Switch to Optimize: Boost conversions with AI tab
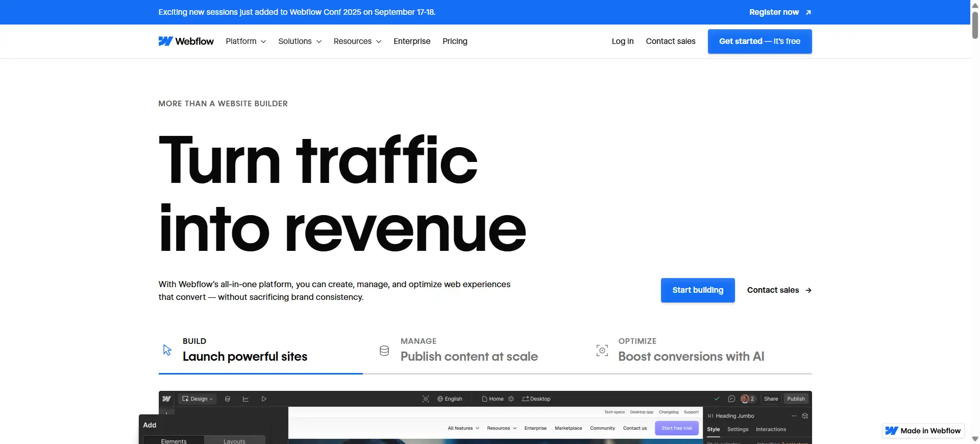Viewport: 980px width, 444px height. point(680,350)
